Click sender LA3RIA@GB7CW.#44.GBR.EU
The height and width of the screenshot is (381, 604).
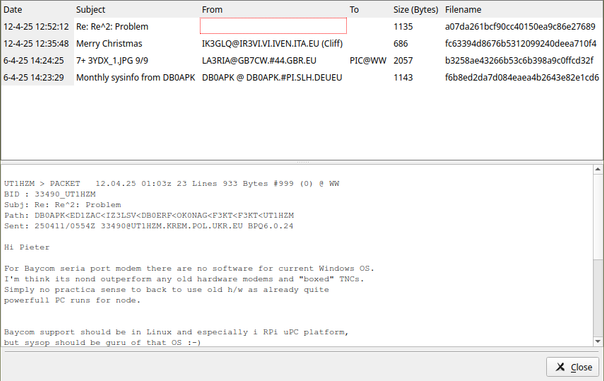click(x=259, y=60)
